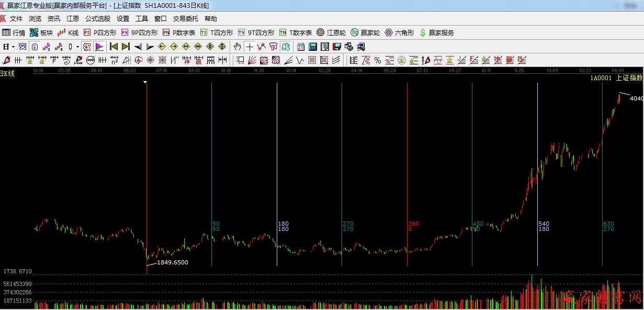Open the 公式选股 menu
Viewport: 644px width, 310px height.
tap(98, 19)
